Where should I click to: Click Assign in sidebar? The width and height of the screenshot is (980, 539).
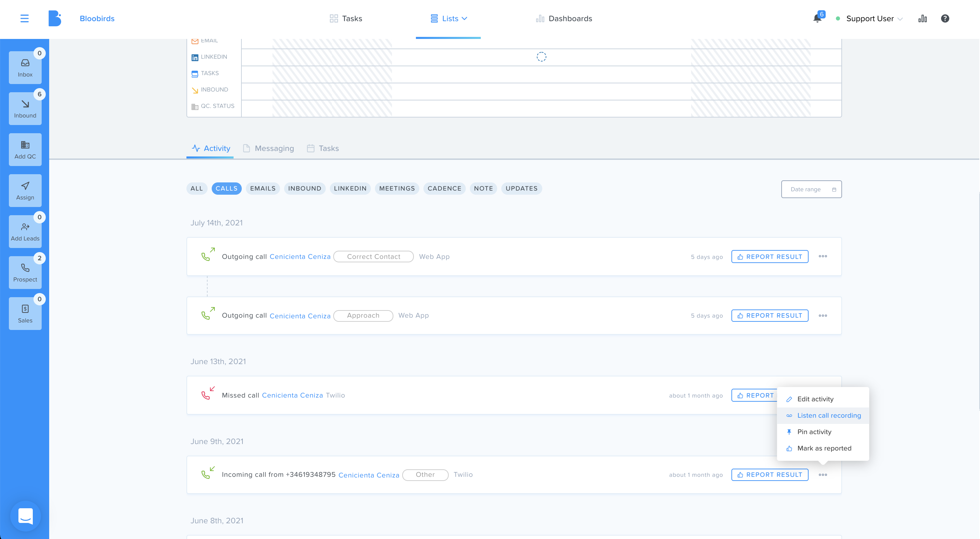tap(25, 191)
